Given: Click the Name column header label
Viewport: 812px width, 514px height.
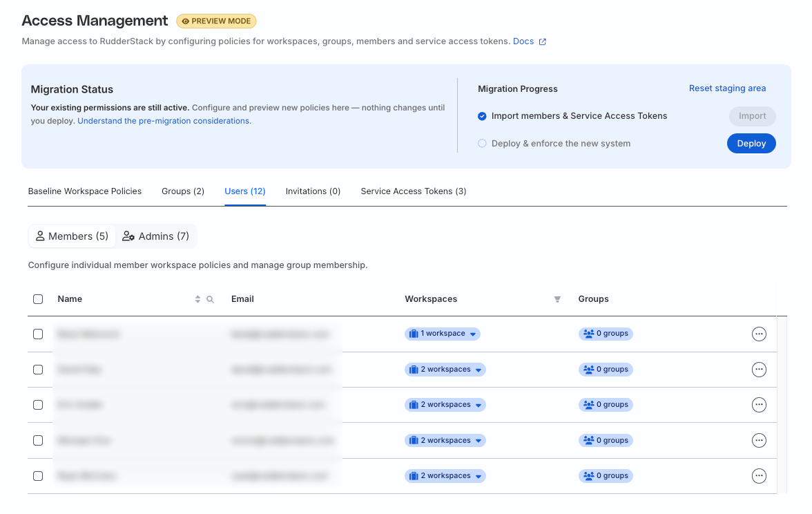Looking at the screenshot, I should [x=70, y=299].
